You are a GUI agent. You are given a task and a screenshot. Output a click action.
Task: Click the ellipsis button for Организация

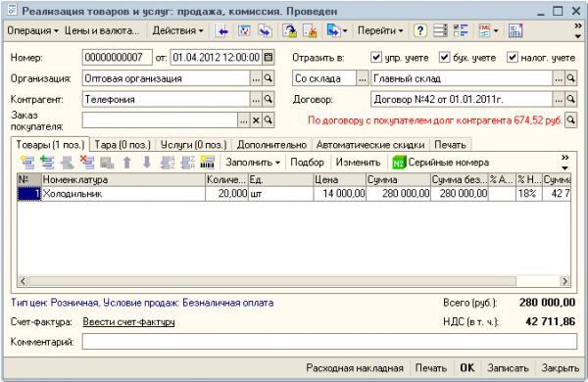256,78
